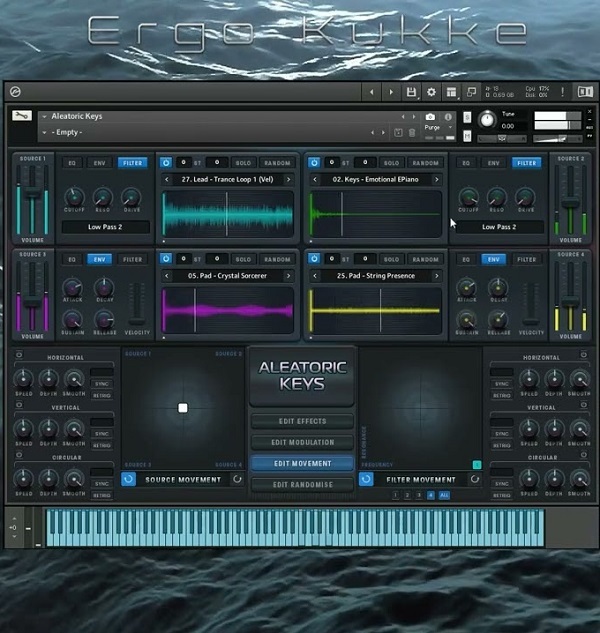The image size is (600, 633).
Task: Click the Edit Modulation button
Action: [302, 442]
